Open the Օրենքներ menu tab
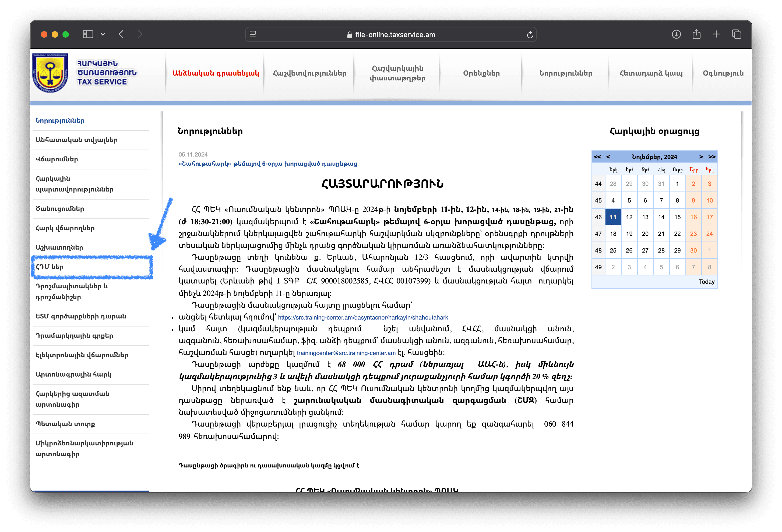 point(481,73)
